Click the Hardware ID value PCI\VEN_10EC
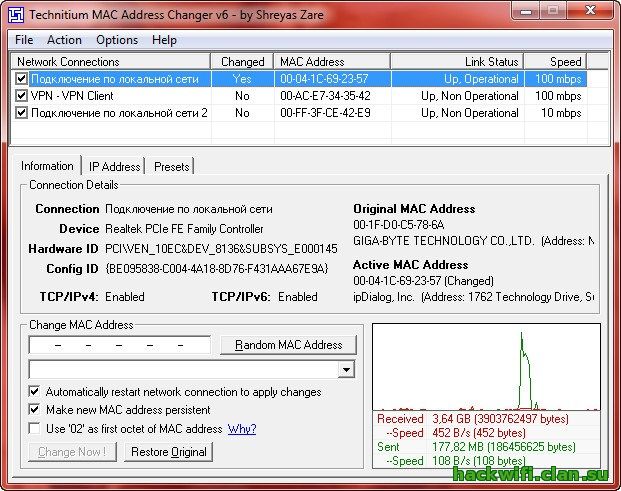This screenshot has height=491, width=621. point(221,249)
